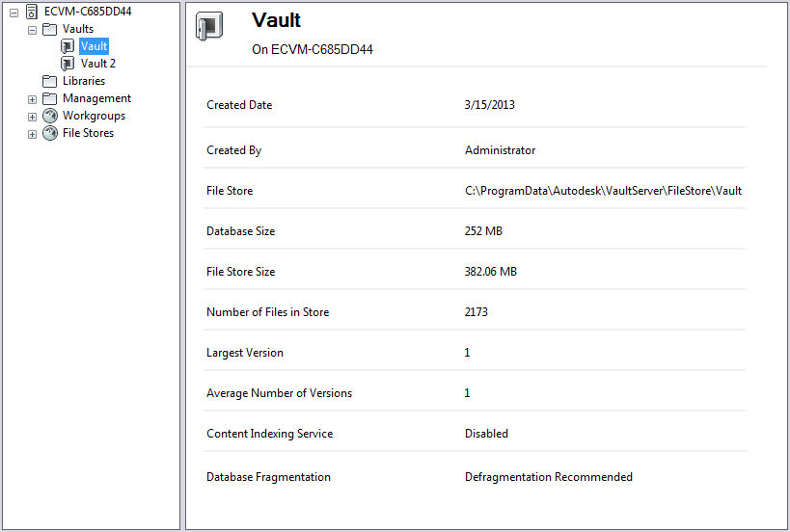
Task: Collapse the Vaults tree node
Action: coord(32,30)
